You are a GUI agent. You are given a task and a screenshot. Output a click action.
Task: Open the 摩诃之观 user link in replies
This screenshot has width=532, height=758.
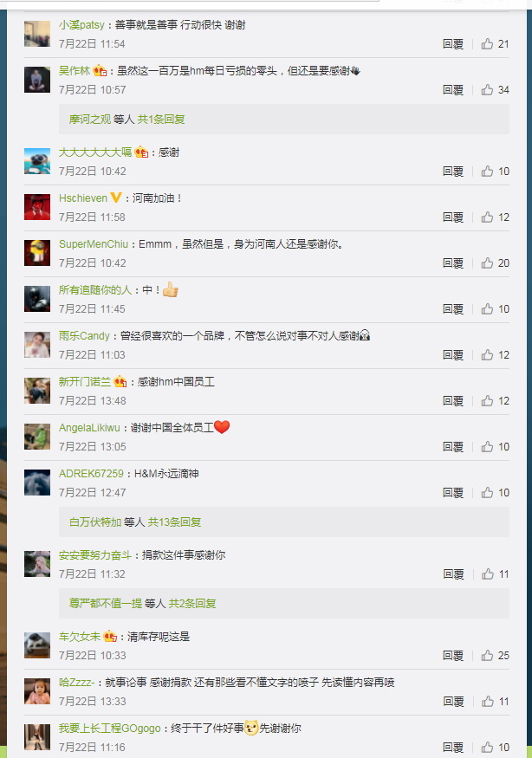tap(90, 120)
